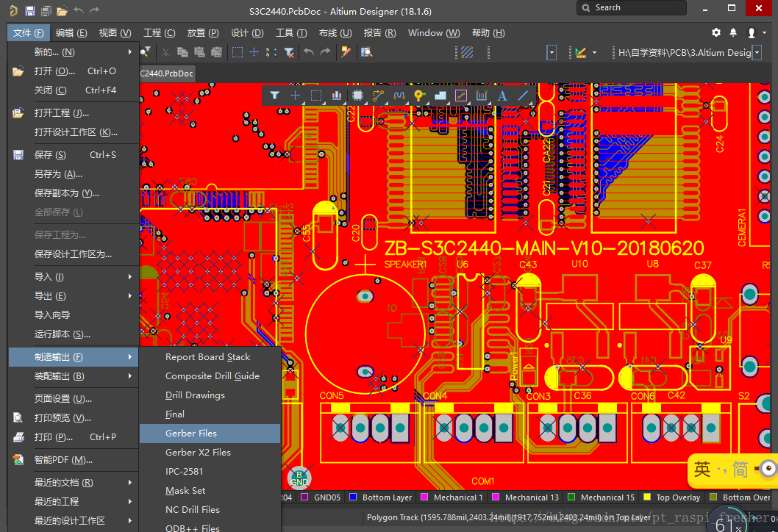Click the Top Overlay yellow color swatch
Screen dimensions: 778x532
click(x=647, y=497)
